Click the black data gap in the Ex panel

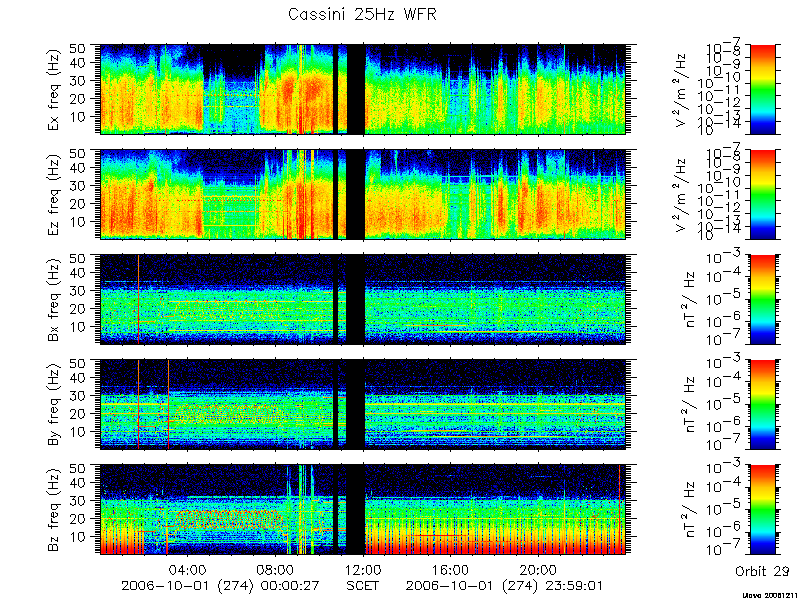pos(356,89)
